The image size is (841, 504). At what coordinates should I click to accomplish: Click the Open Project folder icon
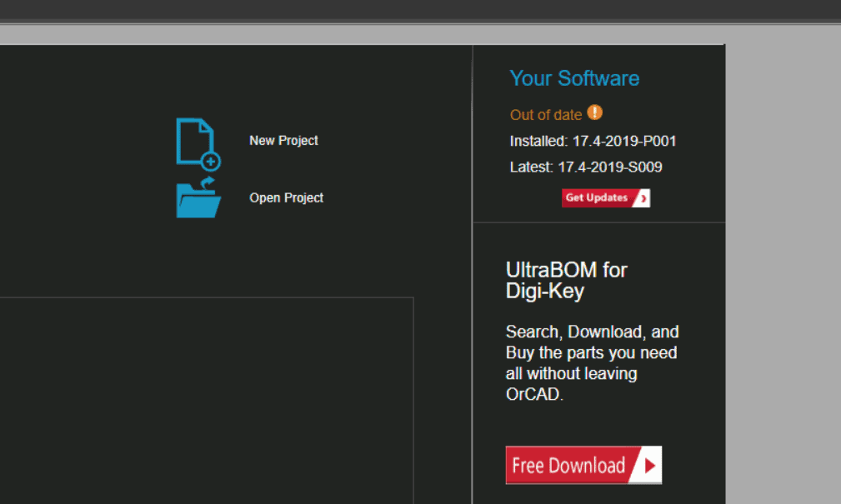[x=198, y=197]
